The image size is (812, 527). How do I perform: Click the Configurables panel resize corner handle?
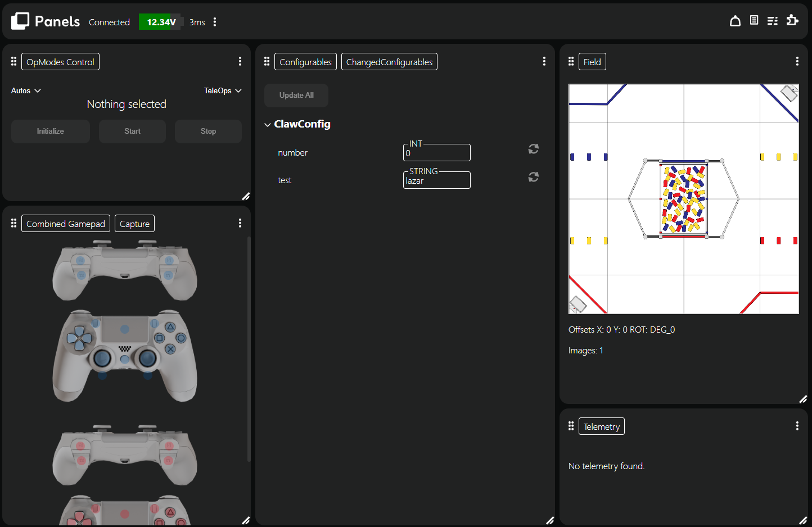(550, 520)
